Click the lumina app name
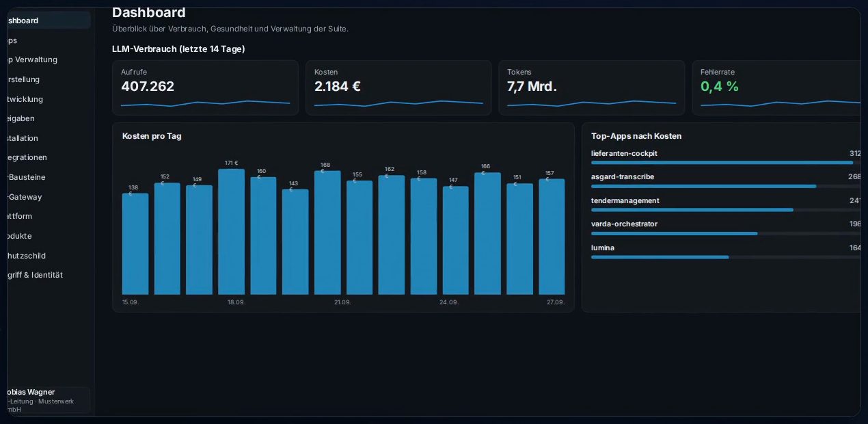868x424 pixels. pyautogui.click(x=603, y=248)
